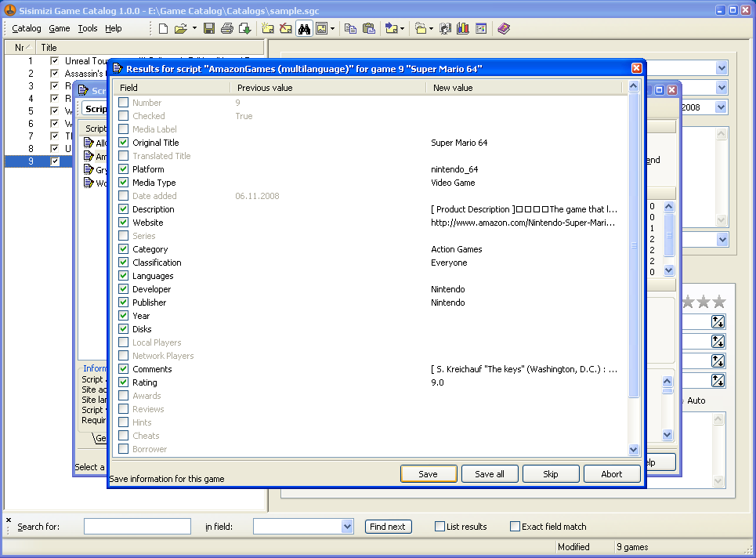
Task: Open the 'in field' dropdown
Action: tap(347, 527)
